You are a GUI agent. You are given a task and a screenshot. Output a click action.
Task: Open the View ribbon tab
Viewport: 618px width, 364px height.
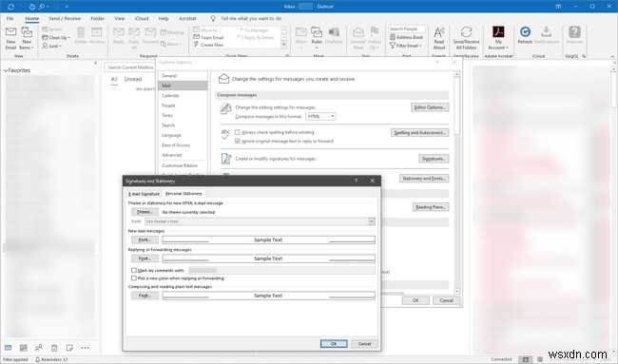point(120,18)
